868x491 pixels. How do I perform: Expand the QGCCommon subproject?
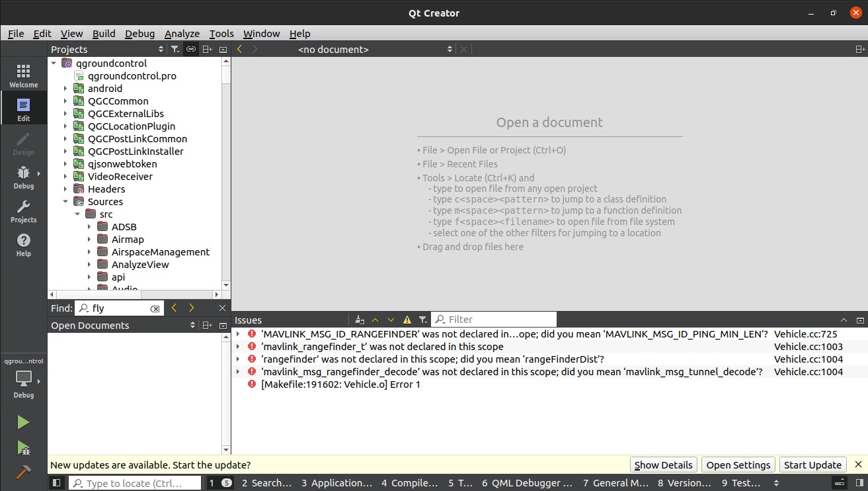click(x=65, y=101)
